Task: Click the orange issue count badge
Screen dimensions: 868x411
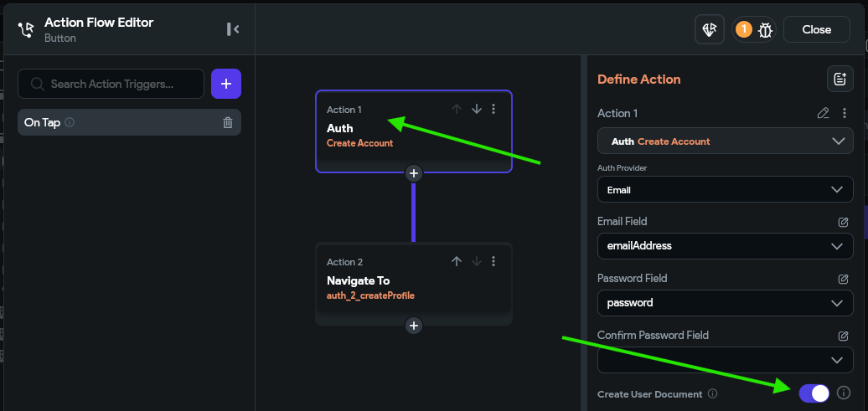Action: point(744,28)
